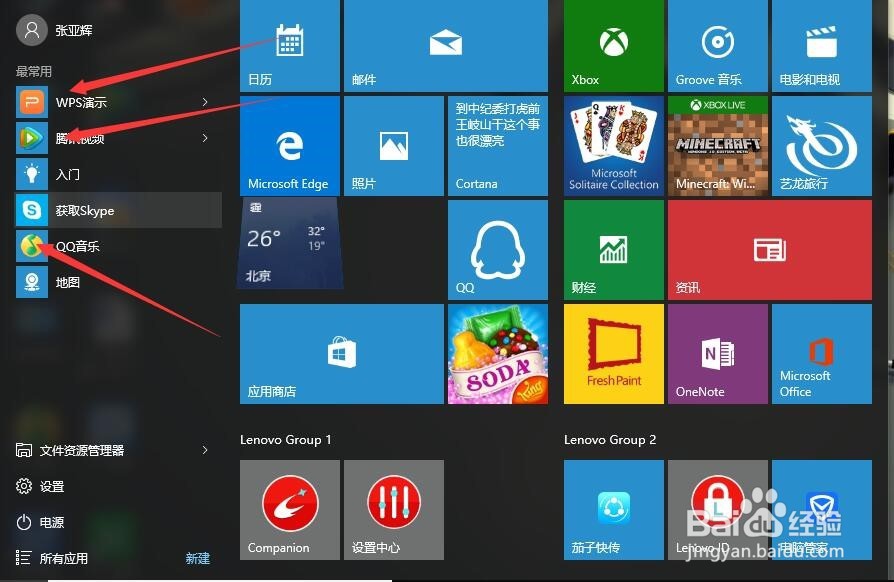The height and width of the screenshot is (582, 894).
Task: Open the Cortana tile
Action: click(497, 145)
